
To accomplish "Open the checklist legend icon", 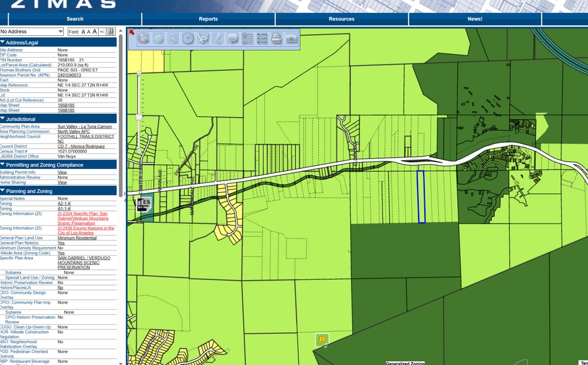I will point(247,38).
